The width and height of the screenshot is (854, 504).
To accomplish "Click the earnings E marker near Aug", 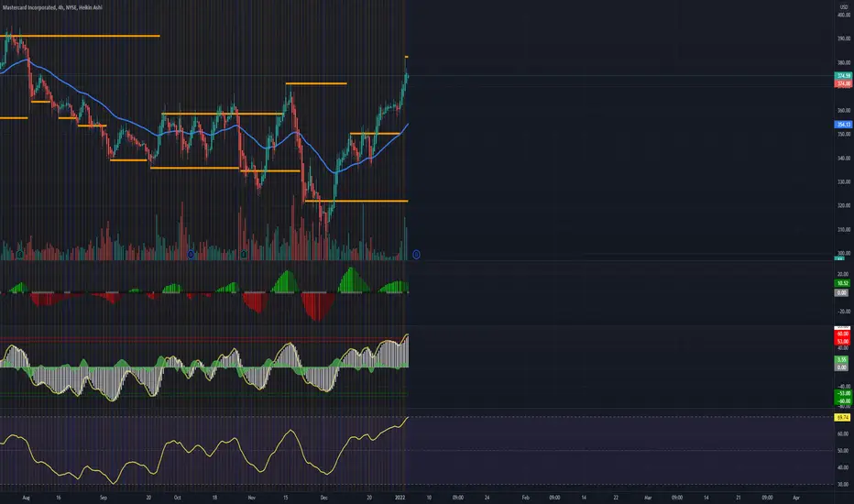I will coord(19,255).
